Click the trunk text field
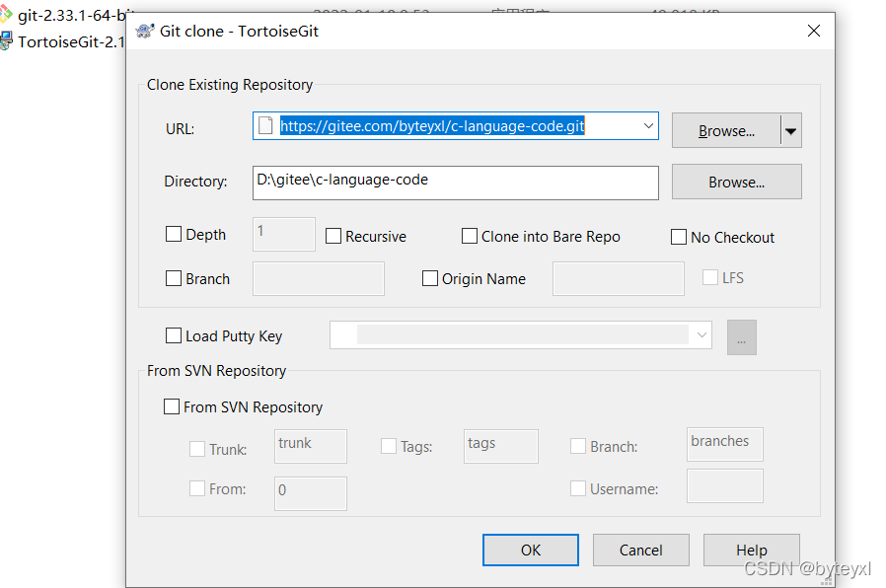The image size is (886, 588). pyautogui.click(x=311, y=446)
